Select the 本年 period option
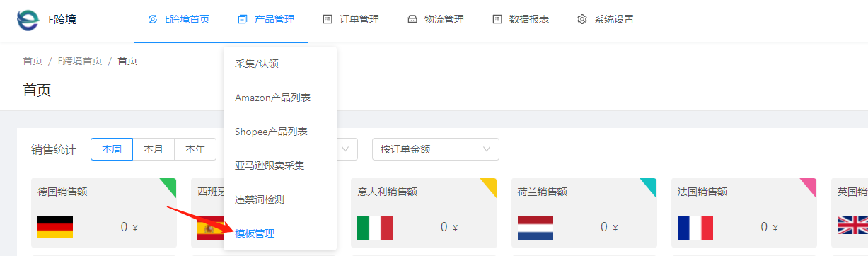Image resolution: width=868 pixels, height=256 pixels. (195, 149)
